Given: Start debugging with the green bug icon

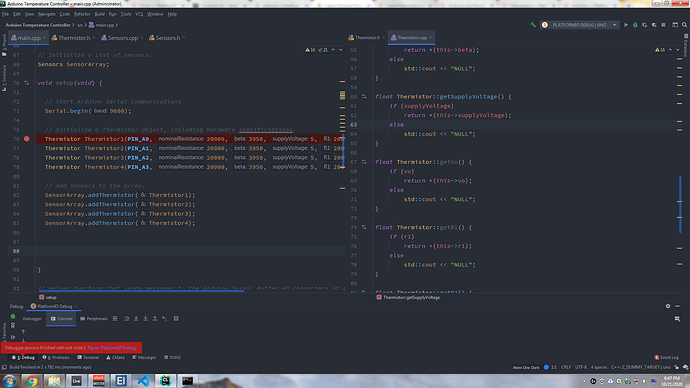Looking at the screenshot, I should click(635, 25).
